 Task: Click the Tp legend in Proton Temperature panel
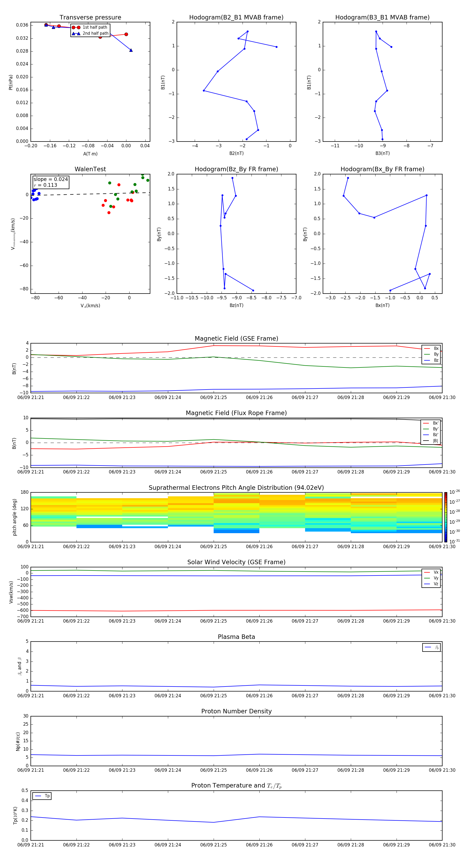[x=42, y=796]
